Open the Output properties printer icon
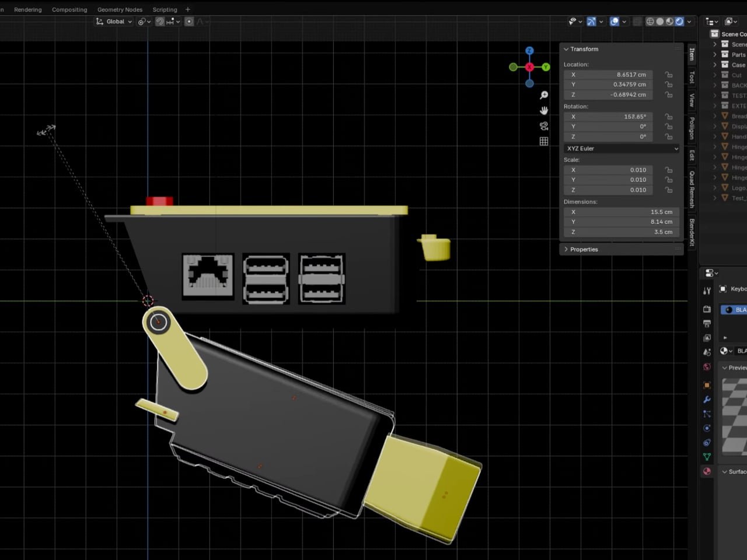The width and height of the screenshot is (747, 560). 707,324
